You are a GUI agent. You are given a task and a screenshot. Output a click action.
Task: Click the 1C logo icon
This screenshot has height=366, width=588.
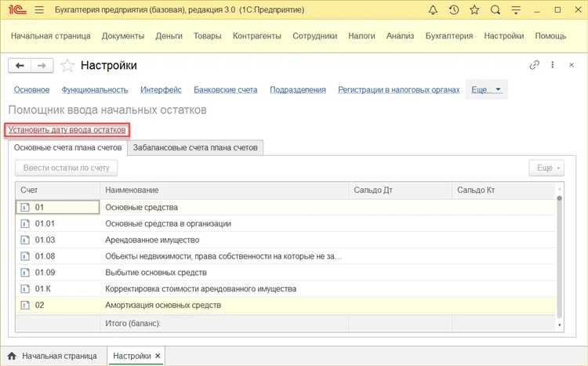pos(17,10)
